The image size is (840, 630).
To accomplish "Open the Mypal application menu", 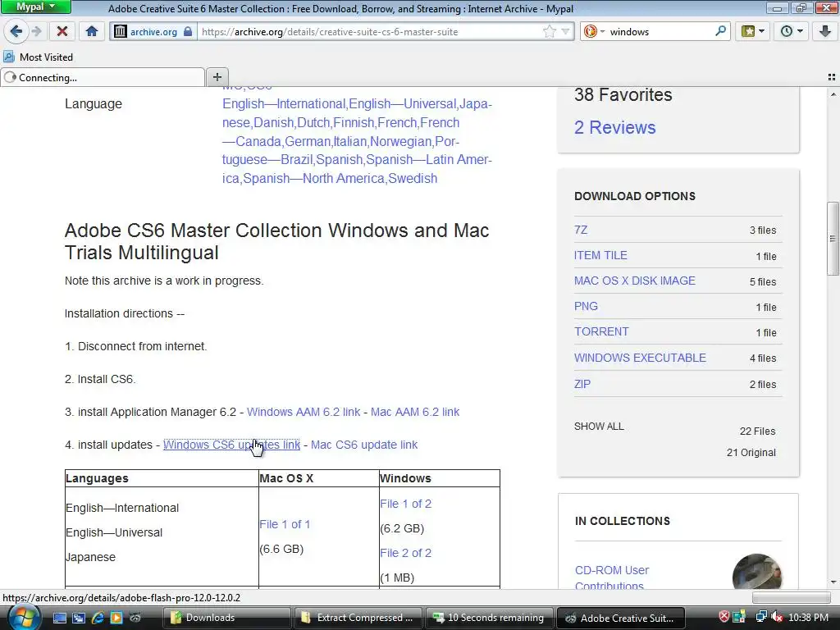I will pyautogui.click(x=35, y=7).
